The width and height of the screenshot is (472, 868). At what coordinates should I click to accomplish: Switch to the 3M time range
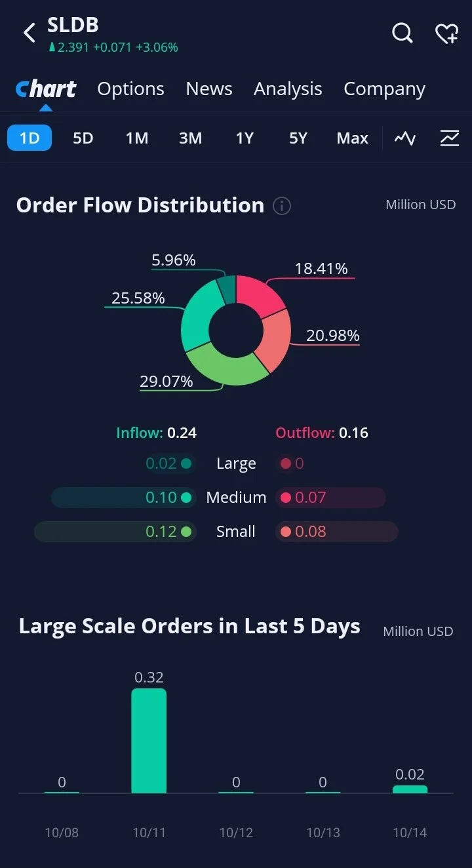191,138
